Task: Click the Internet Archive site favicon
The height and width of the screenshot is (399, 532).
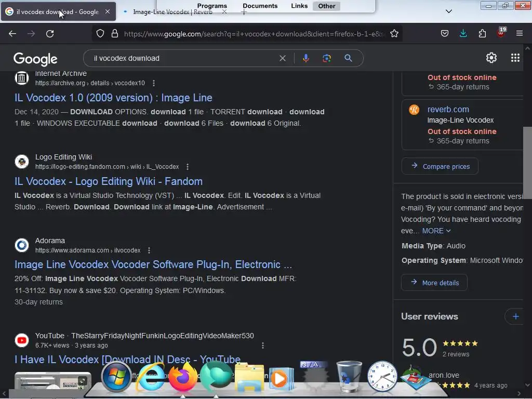Action: pos(22,78)
